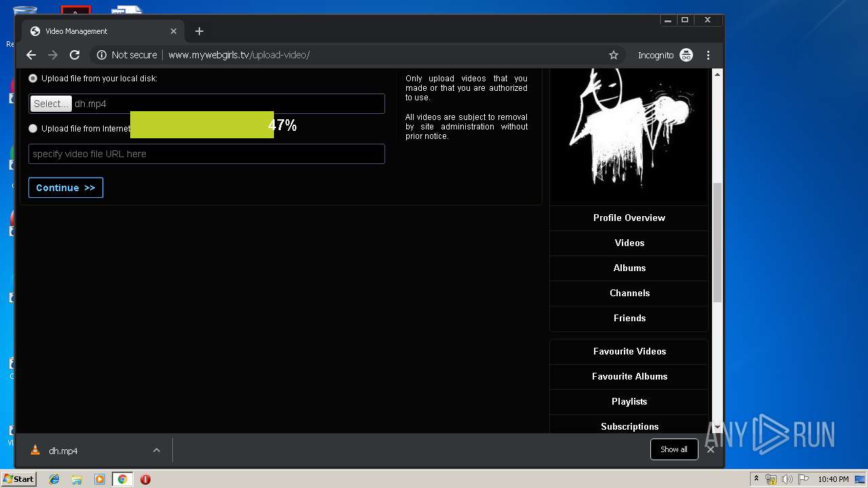Reload the page with refresh icon
Viewport: 868px width, 488px height.
(75, 55)
